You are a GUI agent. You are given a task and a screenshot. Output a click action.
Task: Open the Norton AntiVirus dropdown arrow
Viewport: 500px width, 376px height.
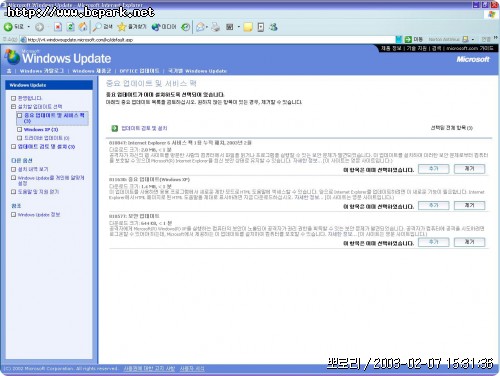point(473,40)
